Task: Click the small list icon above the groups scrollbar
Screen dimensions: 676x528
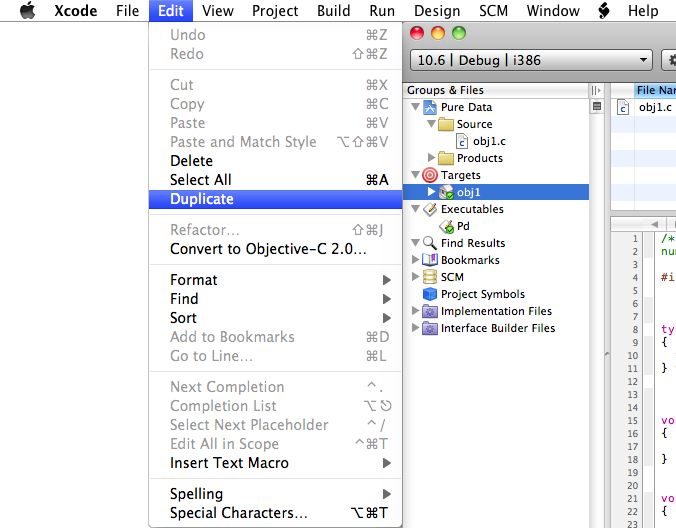Action: 597,106
